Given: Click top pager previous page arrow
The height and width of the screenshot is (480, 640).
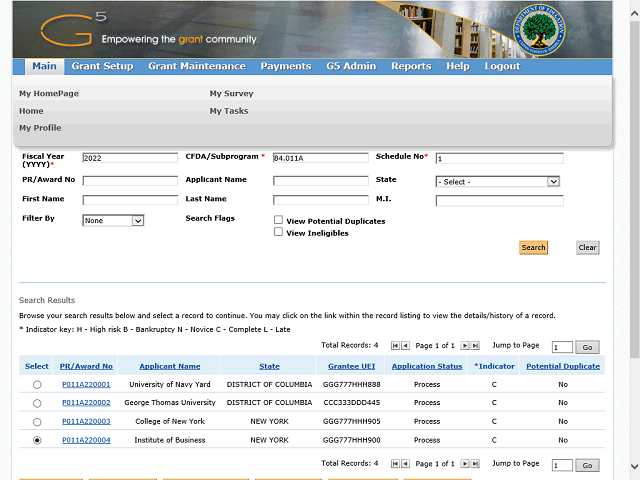Looking at the screenshot, I should pyautogui.click(x=405, y=345).
